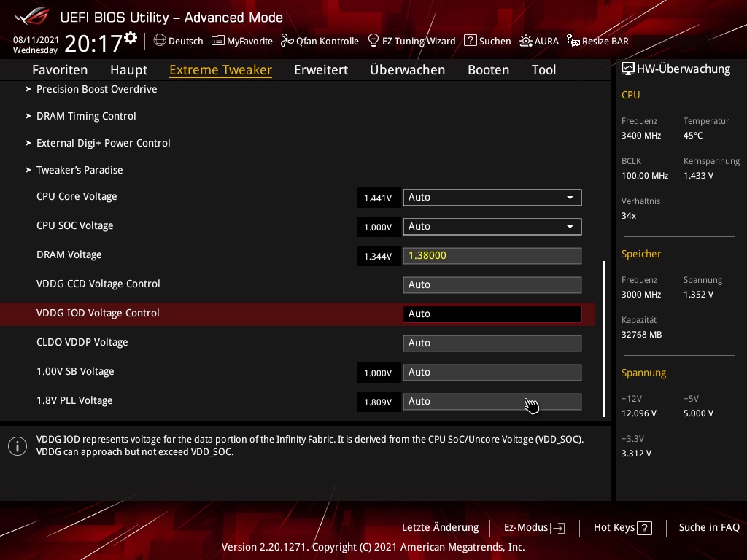
Task: Open the Überwachen tab
Action: (x=407, y=69)
